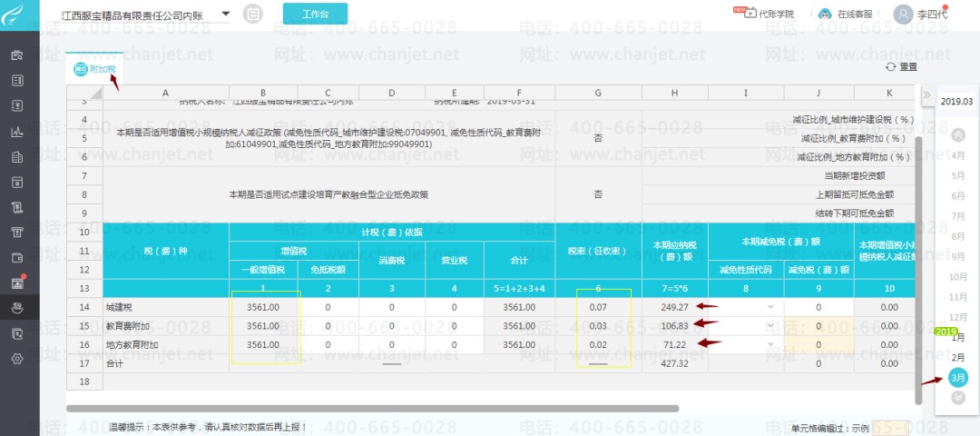Select month 6月 in period list
This screenshot has width=980, height=436.
pos(957,196)
